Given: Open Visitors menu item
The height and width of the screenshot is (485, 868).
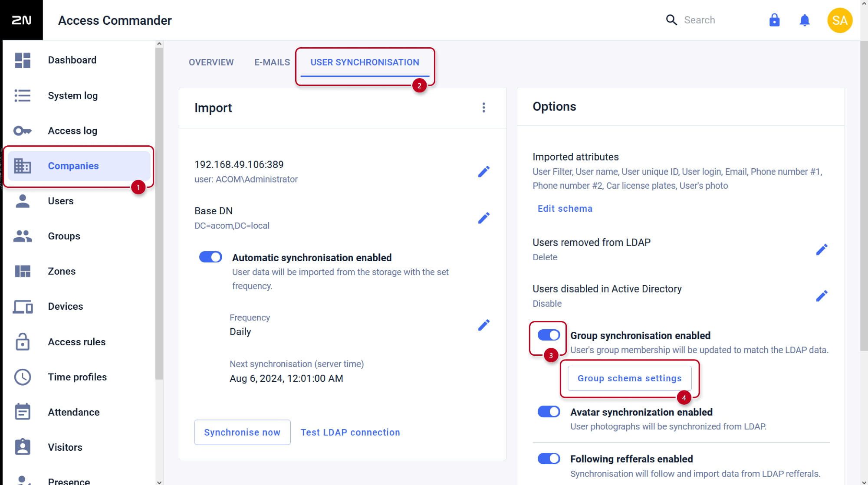Looking at the screenshot, I should click(x=79, y=447).
